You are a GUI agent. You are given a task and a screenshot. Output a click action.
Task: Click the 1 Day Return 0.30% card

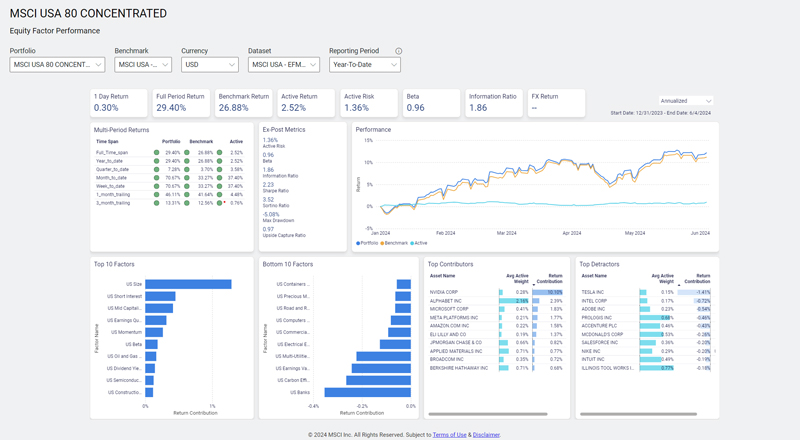point(119,103)
